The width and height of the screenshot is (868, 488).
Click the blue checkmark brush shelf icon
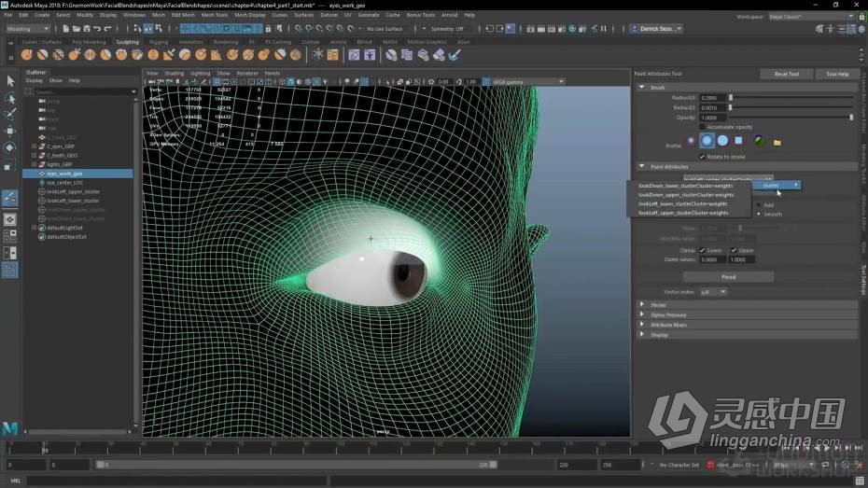(455, 55)
